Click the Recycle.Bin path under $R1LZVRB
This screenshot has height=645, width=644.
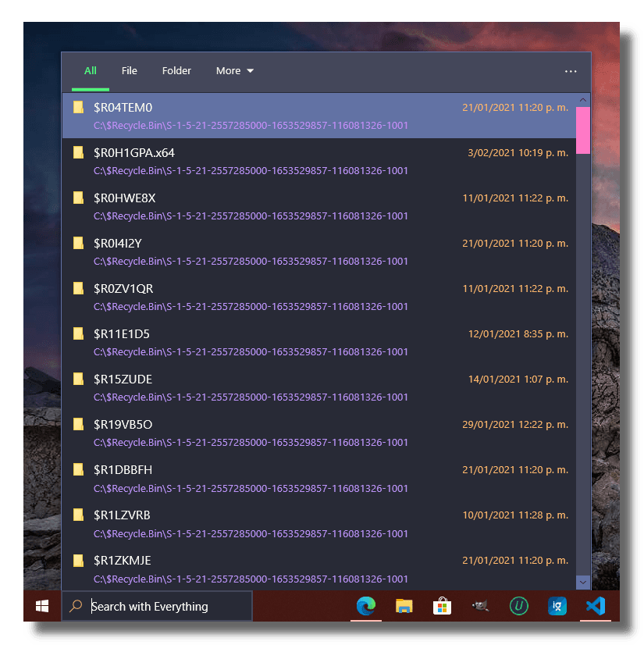251,533
